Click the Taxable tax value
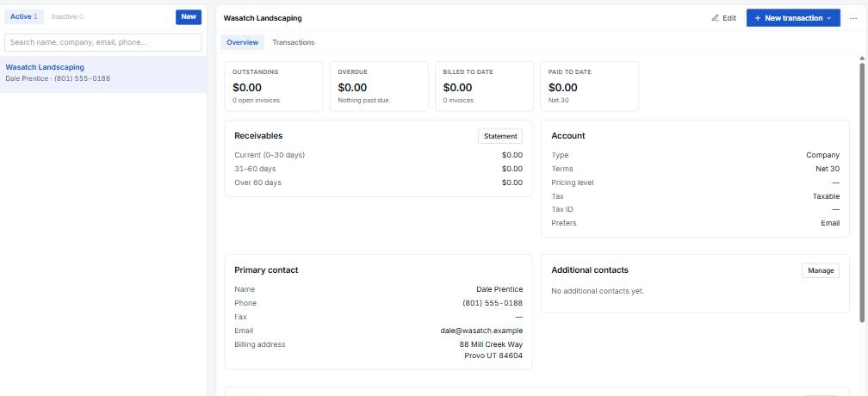Screen dimensions: 868x396 click(x=826, y=196)
